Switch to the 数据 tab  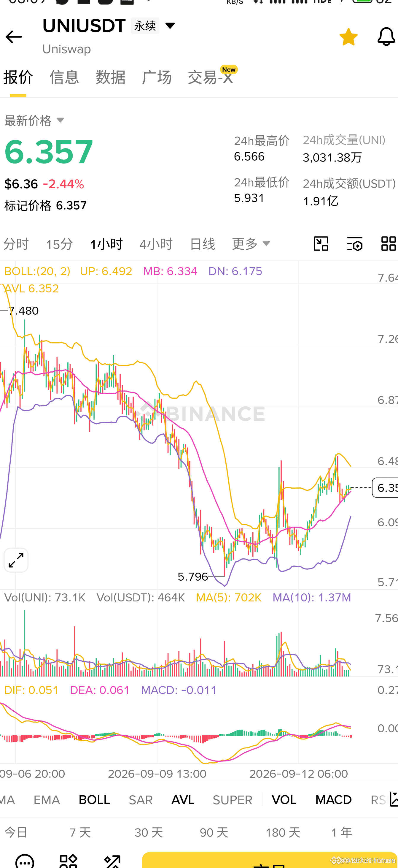click(x=110, y=77)
